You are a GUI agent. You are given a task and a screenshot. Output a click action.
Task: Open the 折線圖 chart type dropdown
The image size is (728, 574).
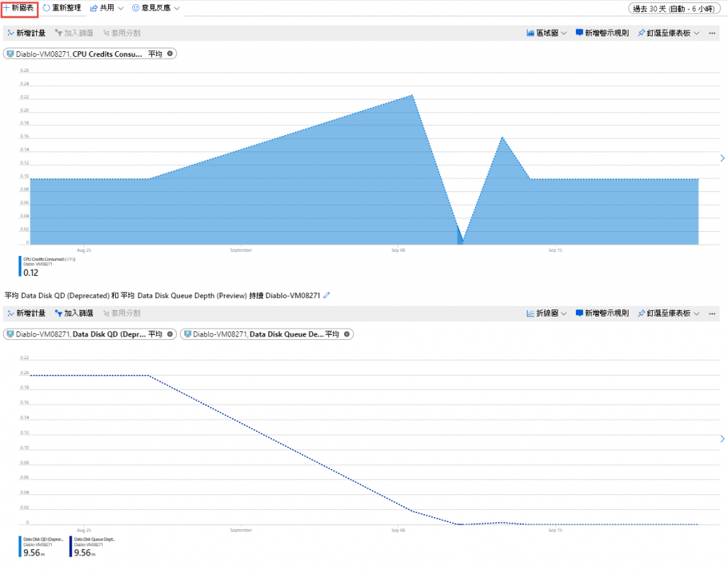point(547,313)
